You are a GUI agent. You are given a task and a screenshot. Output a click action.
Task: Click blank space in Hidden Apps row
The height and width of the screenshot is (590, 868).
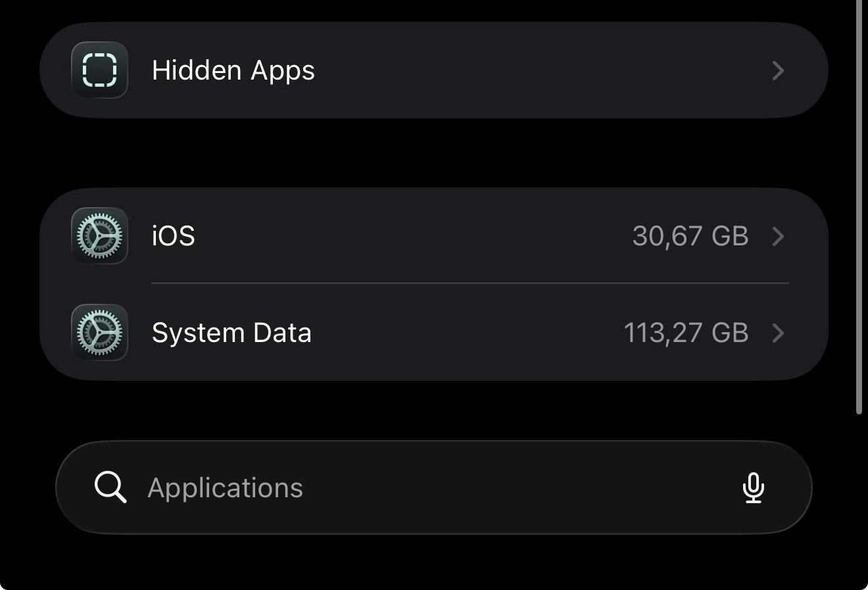[x=526, y=70]
